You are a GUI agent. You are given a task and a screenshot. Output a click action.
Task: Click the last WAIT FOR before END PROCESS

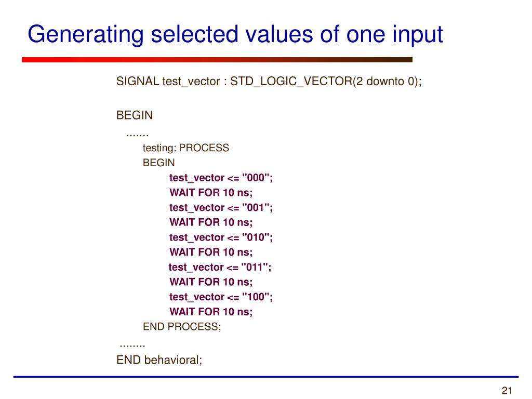coord(211,312)
